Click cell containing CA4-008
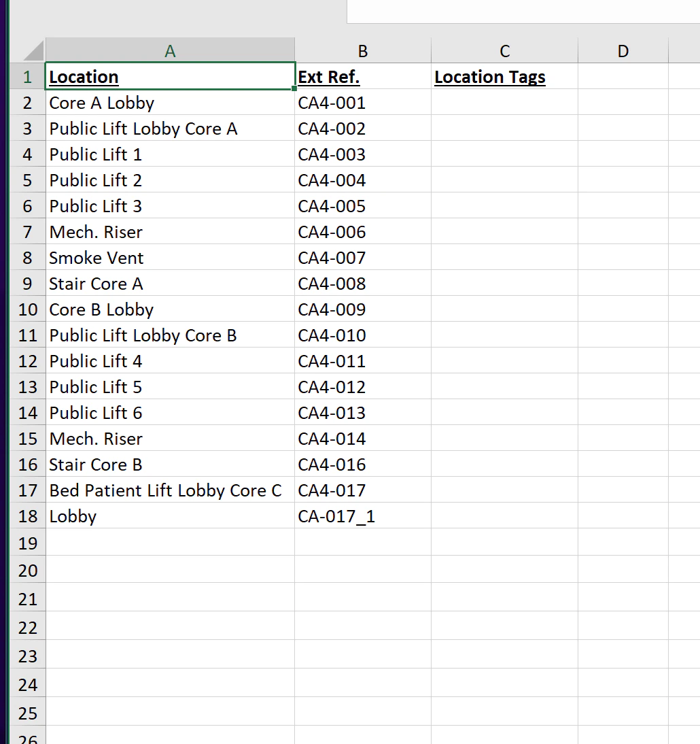Screen dimensions: 700x744 pos(363,283)
